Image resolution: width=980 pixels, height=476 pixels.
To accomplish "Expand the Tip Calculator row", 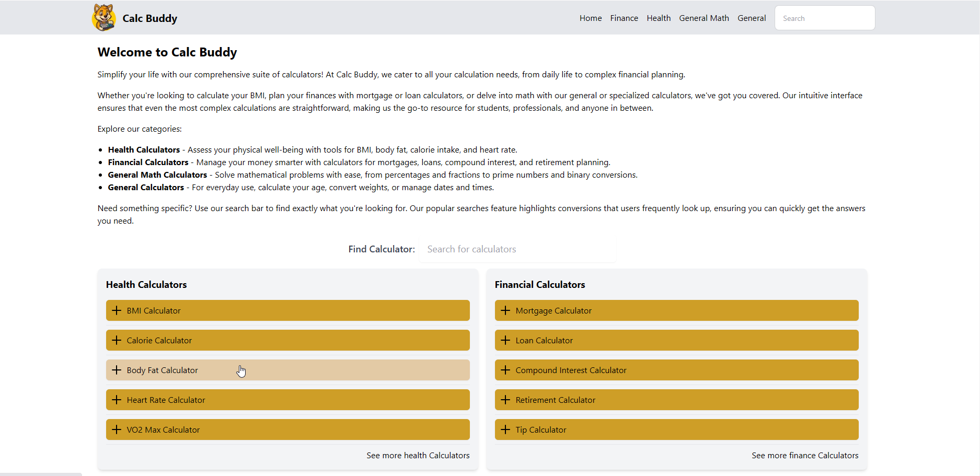I will (676, 429).
